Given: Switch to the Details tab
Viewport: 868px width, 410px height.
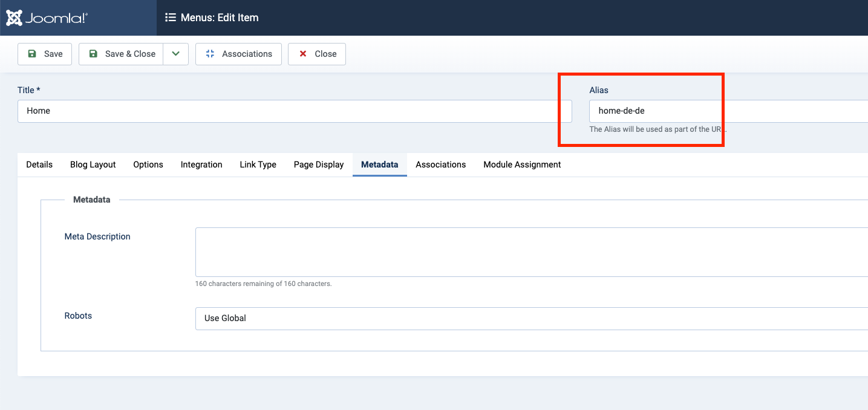Looking at the screenshot, I should coord(39,164).
